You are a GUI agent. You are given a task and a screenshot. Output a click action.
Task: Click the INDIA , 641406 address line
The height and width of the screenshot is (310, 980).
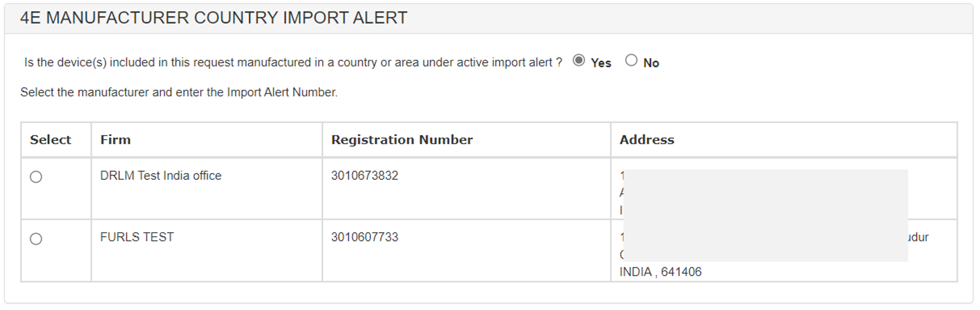(x=660, y=272)
